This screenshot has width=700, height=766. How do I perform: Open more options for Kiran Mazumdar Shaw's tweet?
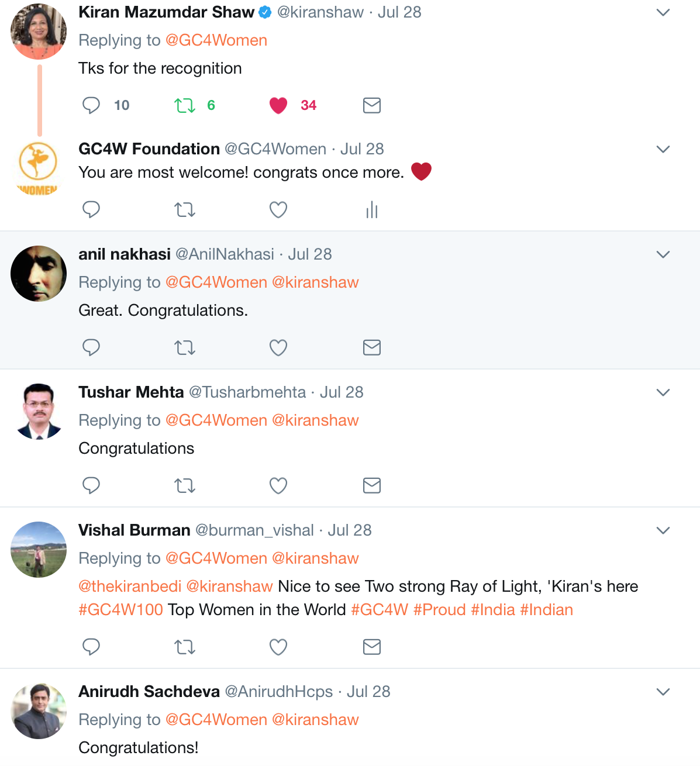tap(663, 12)
